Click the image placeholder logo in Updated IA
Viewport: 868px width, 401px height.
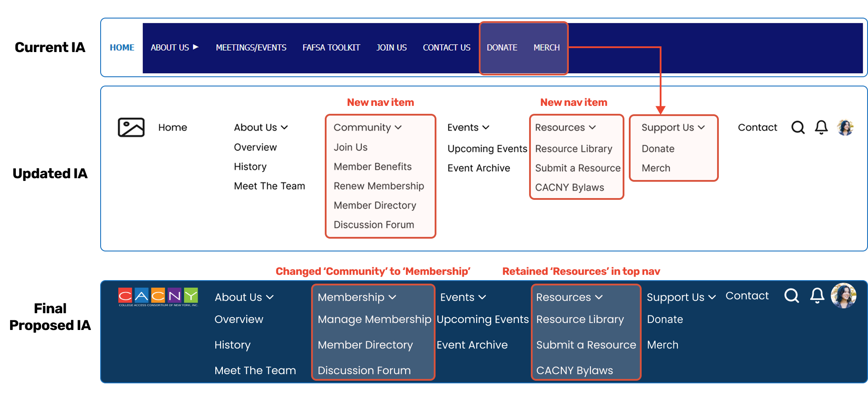131,127
